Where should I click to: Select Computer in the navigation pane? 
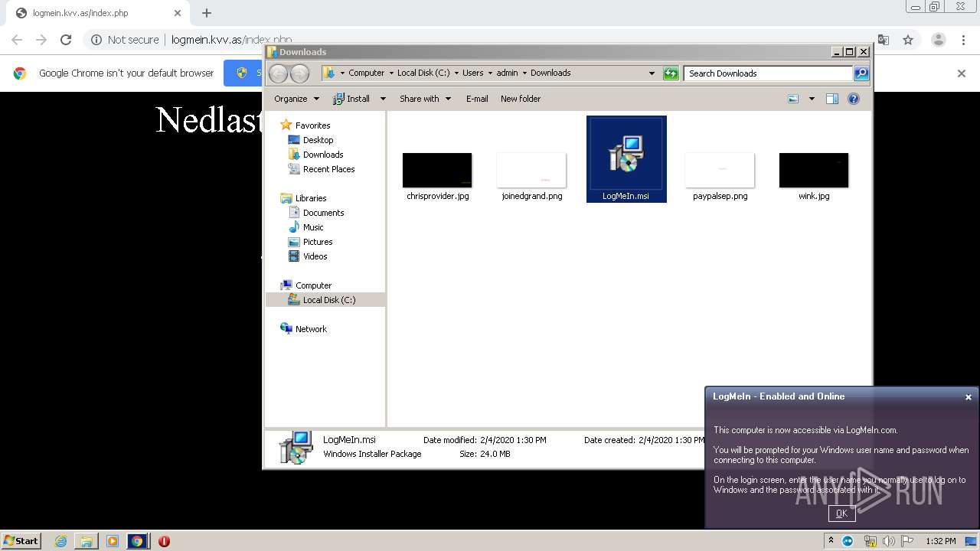click(313, 285)
